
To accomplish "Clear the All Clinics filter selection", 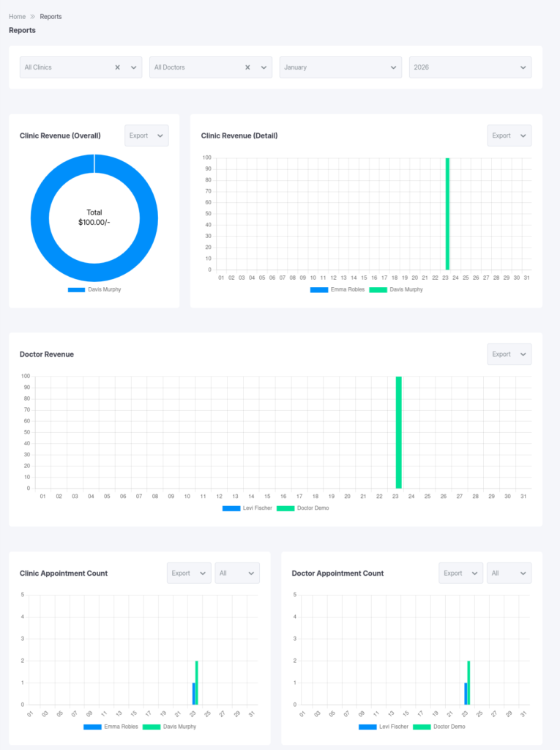I will 117,67.
